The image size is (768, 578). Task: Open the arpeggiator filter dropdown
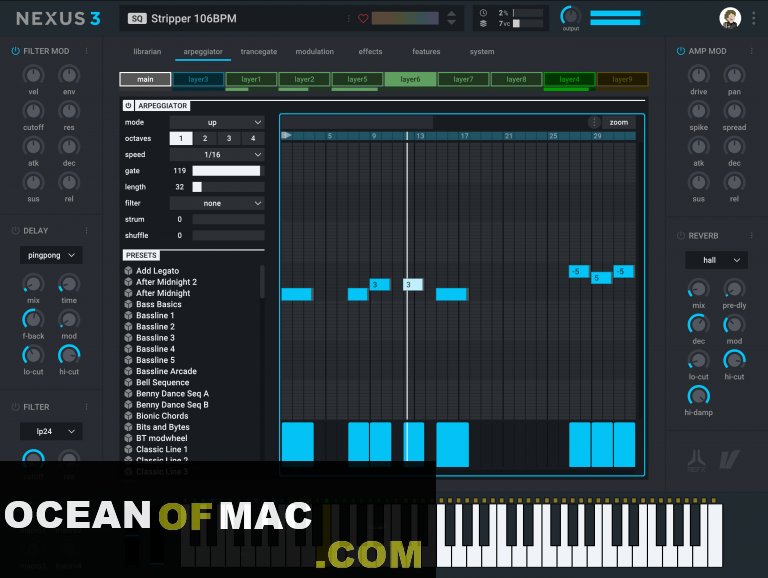click(x=217, y=203)
